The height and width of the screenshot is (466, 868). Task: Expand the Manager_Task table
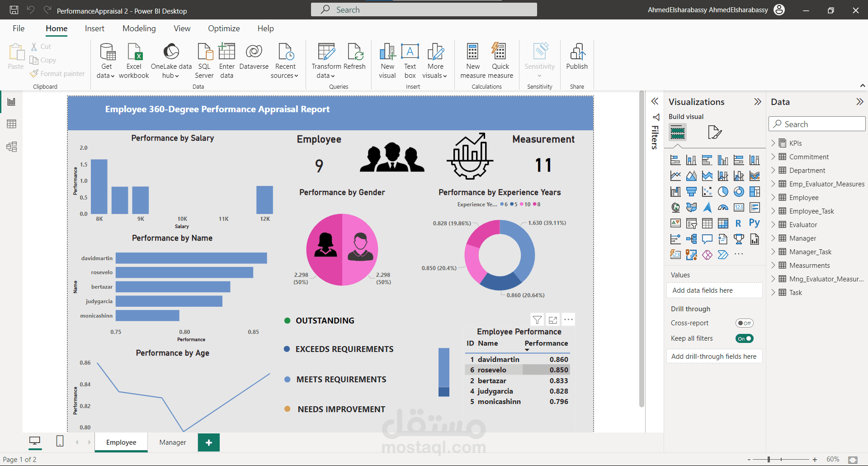tap(773, 252)
